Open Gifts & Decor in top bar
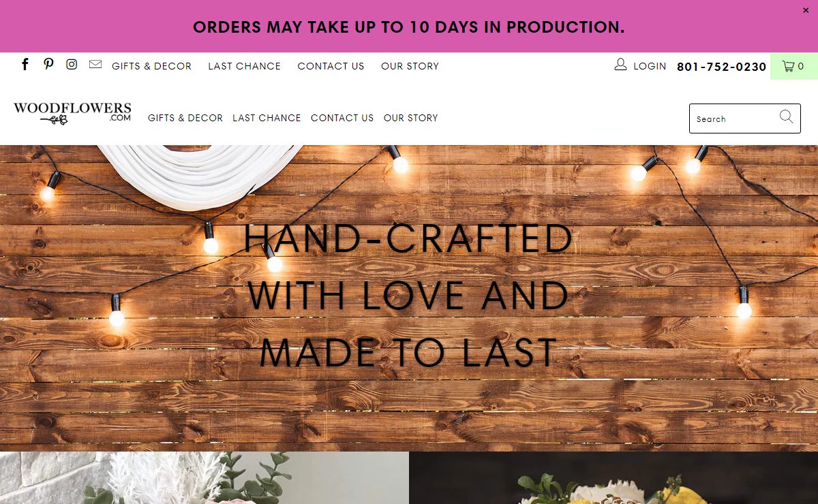The image size is (818, 504). 152,66
